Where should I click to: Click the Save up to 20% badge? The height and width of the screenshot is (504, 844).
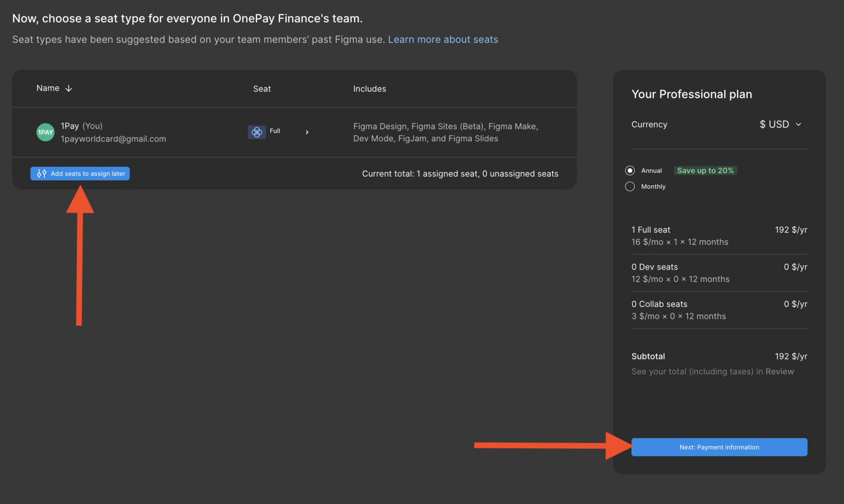[x=705, y=171]
